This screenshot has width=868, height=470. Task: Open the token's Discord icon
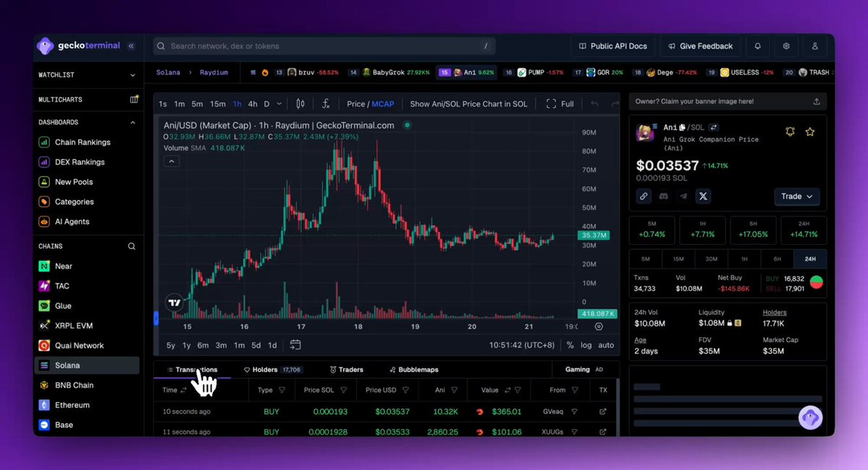(663, 196)
